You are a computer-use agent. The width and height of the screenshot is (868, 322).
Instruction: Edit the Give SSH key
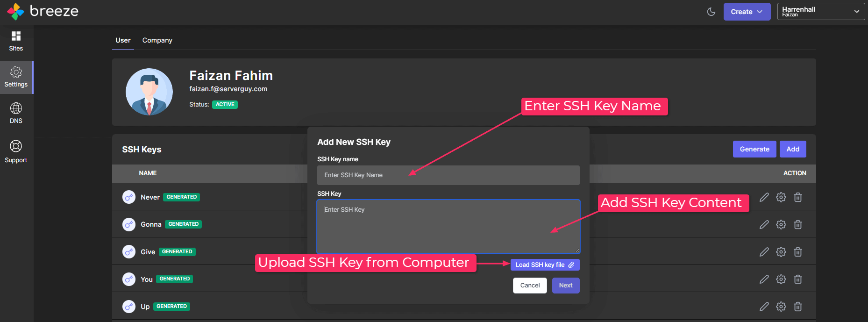(x=764, y=252)
